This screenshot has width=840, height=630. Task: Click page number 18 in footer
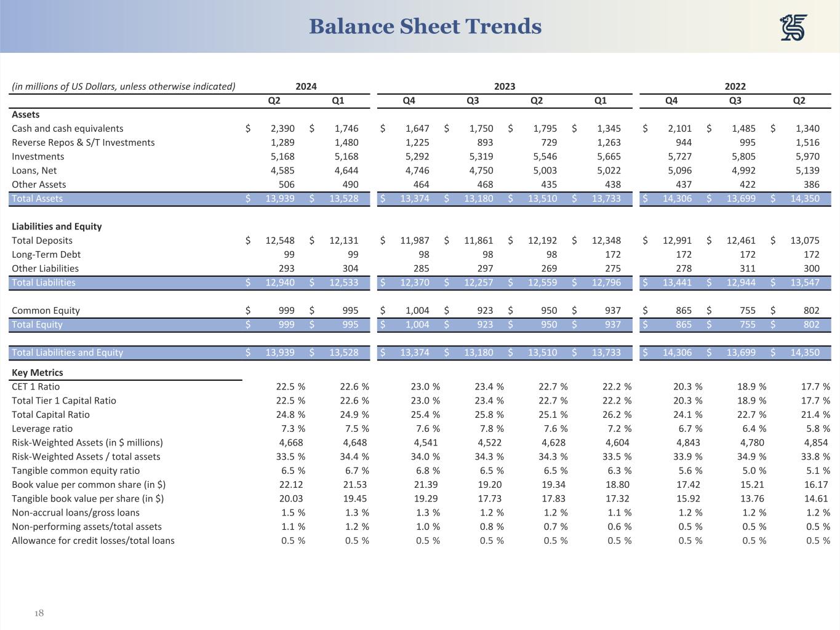39,613
